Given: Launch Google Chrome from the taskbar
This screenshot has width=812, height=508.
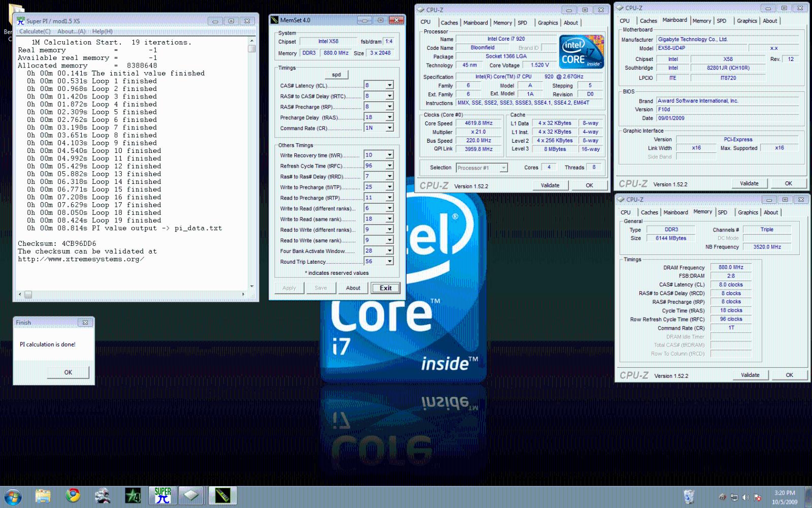Looking at the screenshot, I should click(x=73, y=495).
